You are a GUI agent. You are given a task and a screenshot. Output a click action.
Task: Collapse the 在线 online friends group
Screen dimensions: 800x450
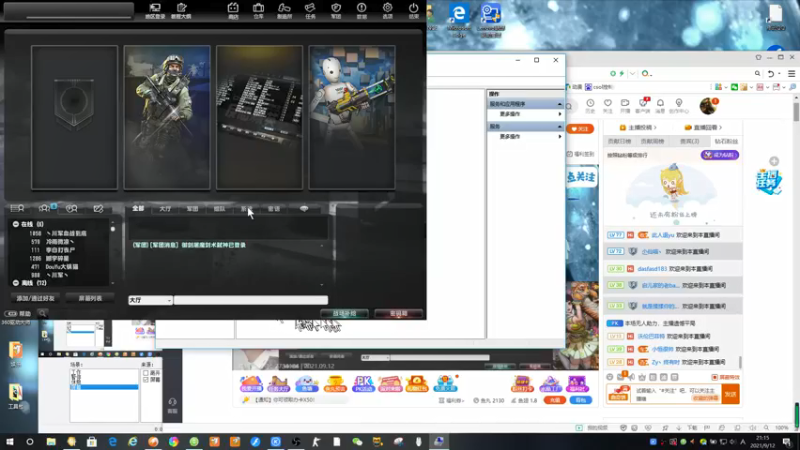[16, 224]
